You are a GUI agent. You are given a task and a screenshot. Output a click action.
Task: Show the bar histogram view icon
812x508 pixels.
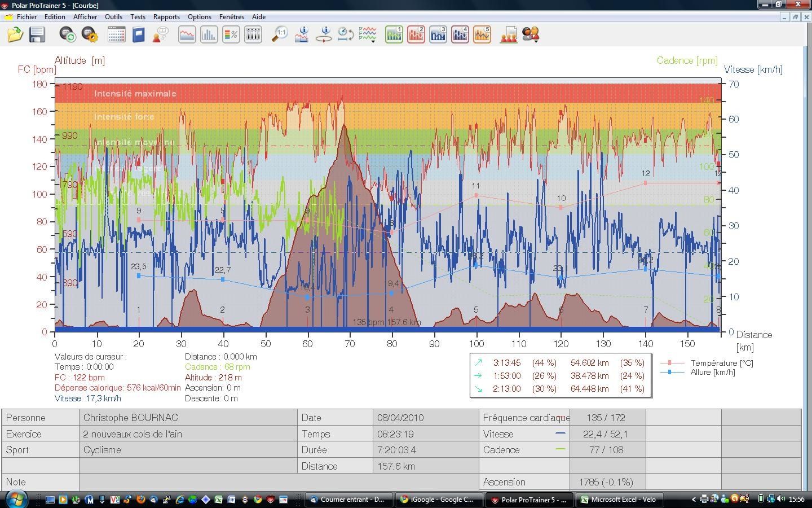[209, 35]
